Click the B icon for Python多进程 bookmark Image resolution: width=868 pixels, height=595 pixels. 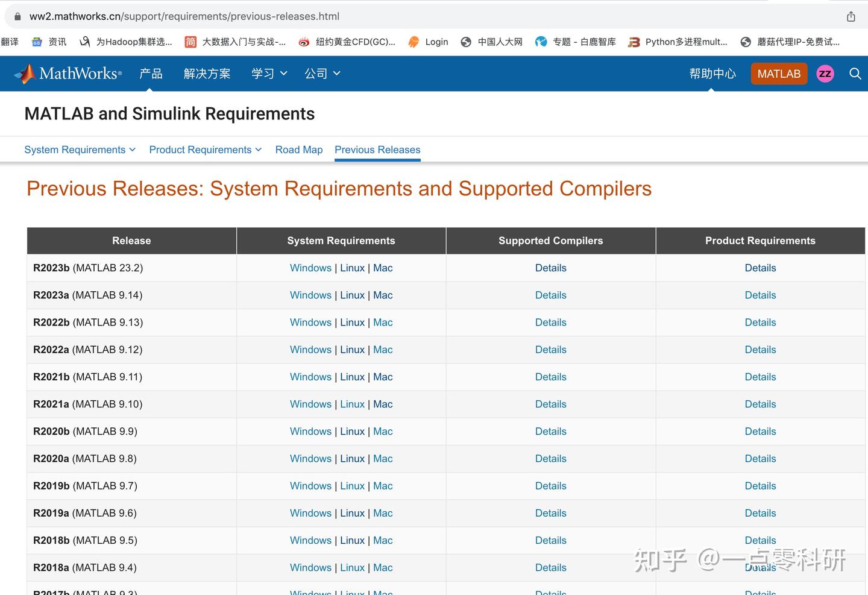tap(634, 42)
